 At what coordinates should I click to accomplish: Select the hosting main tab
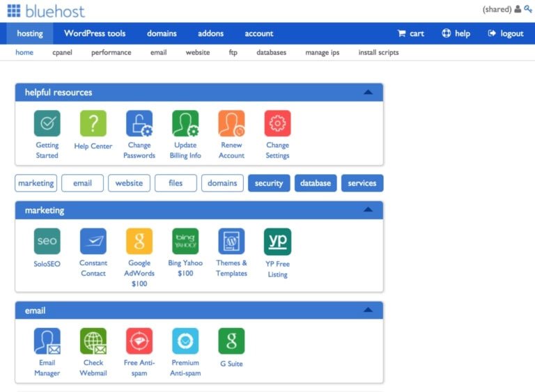point(30,33)
